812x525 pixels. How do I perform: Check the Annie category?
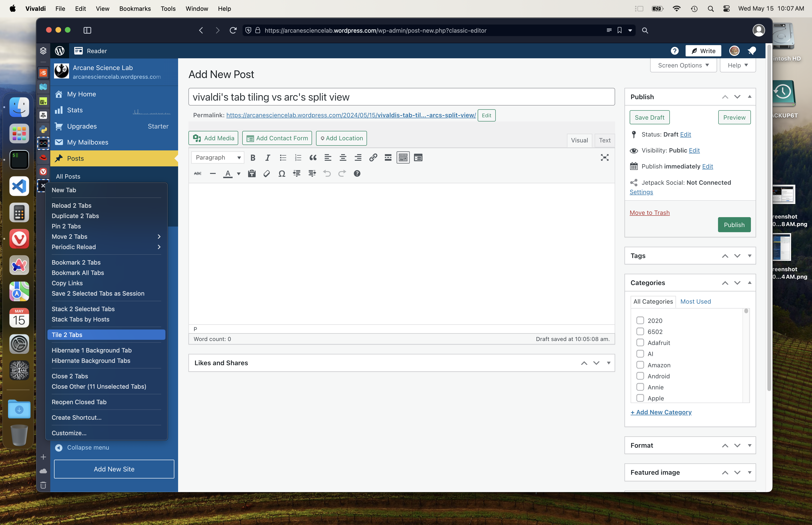(640, 387)
